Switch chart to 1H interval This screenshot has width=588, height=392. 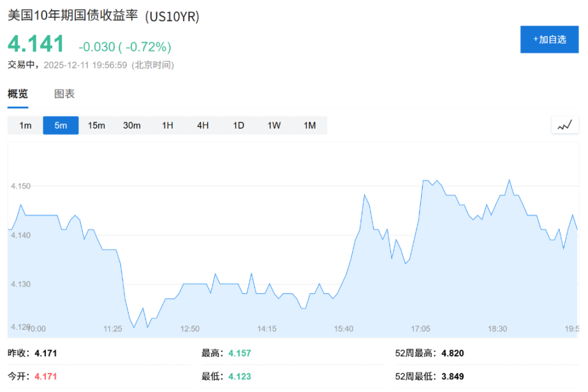(167, 125)
